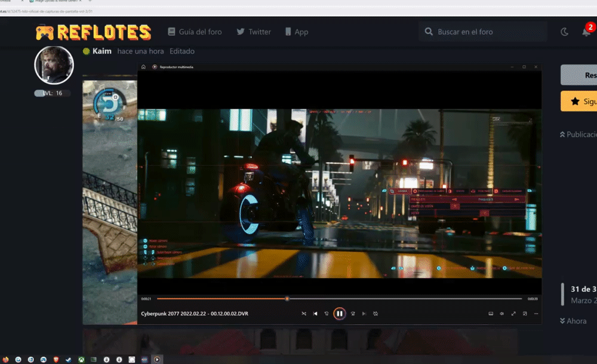Click the game screenshot behind the player

click(x=110, y=202)
